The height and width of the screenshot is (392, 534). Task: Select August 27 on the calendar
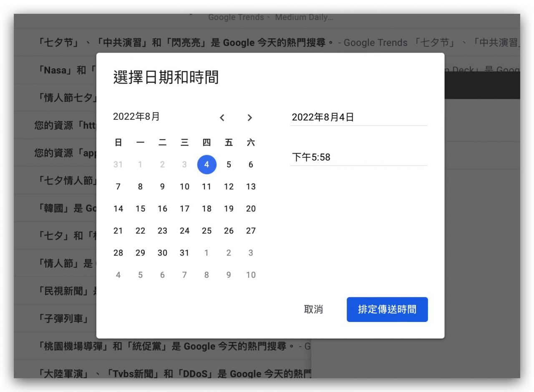tap(251, 231)
